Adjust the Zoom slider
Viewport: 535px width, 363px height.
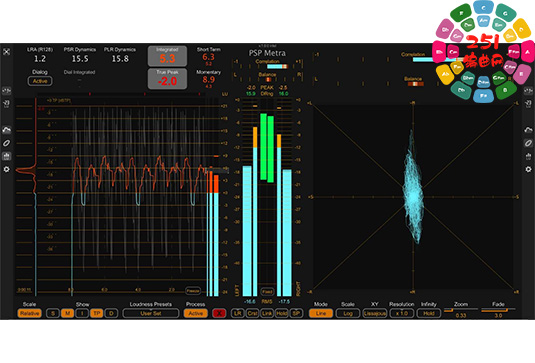click(461, 310)
